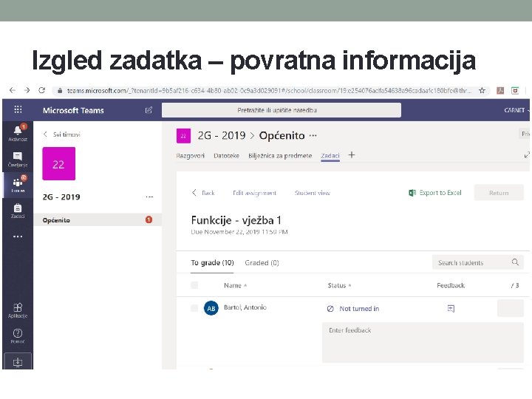Click the Enter feedback text area
Image resolution: width=532 pixels, height=399 pixels.
click(x=423, y=342)
